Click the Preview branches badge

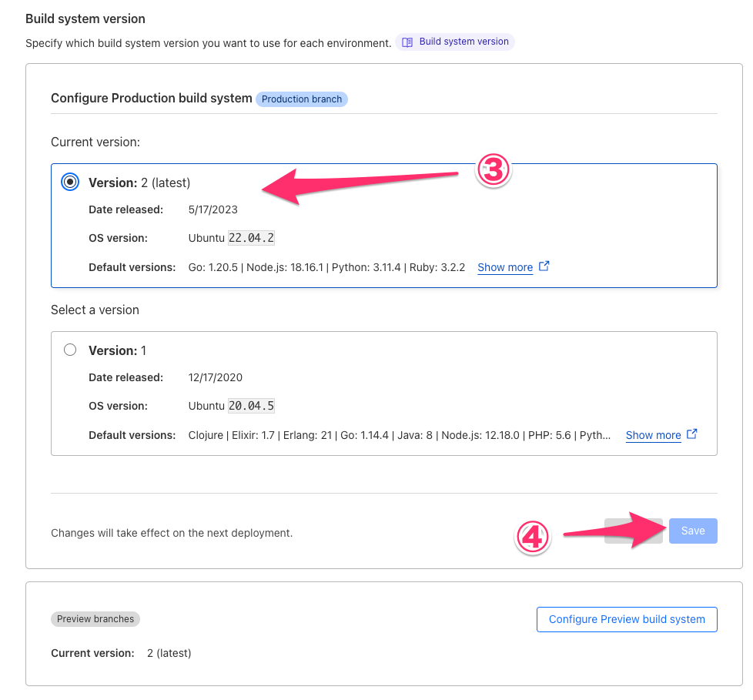pyautogui.click(x=95, y=619)
